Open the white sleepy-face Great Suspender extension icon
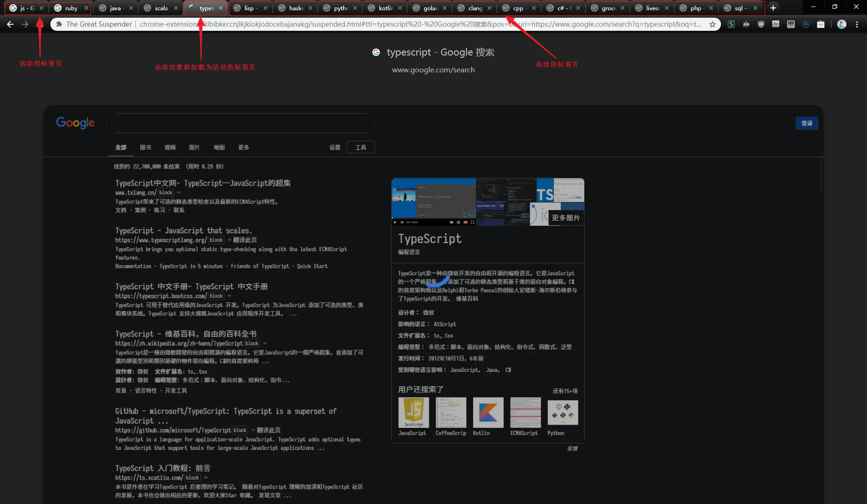Viewport: 867px width, 504px height. (x=821, y=24)
